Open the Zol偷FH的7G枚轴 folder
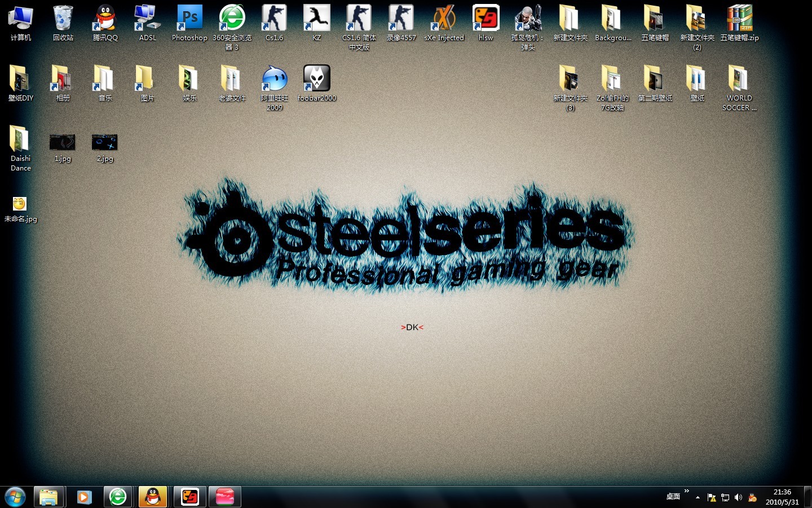This screenshot has width=812, height=508. coord(613,88)
